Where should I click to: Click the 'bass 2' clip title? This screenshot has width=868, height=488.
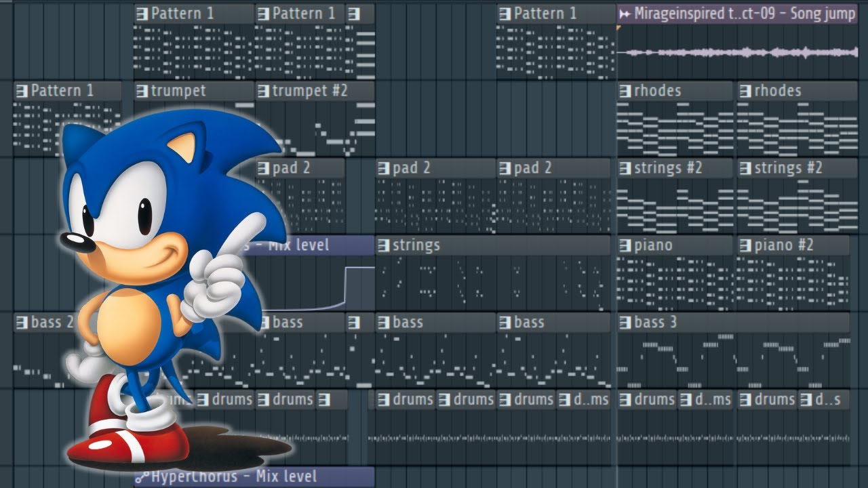point(52,323)
